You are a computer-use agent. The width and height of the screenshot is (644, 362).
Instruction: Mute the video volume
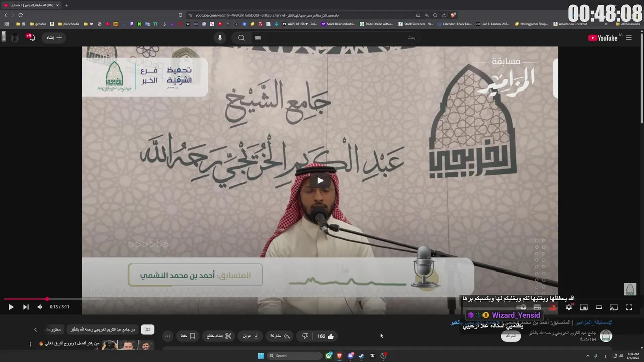point(40,307)
